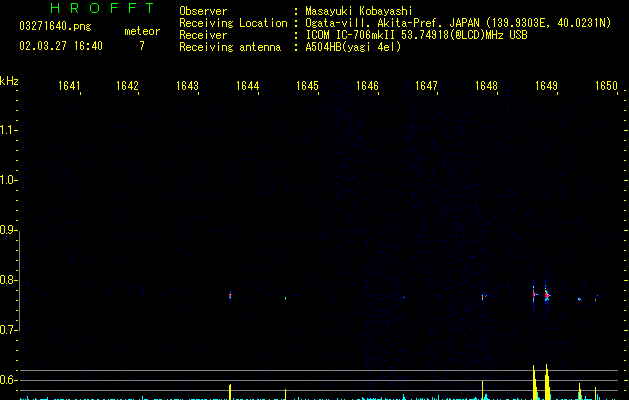The image size is (629, 400).
Task: Click the meteor echo just before 1644
Action: click(x=230, y=296)
